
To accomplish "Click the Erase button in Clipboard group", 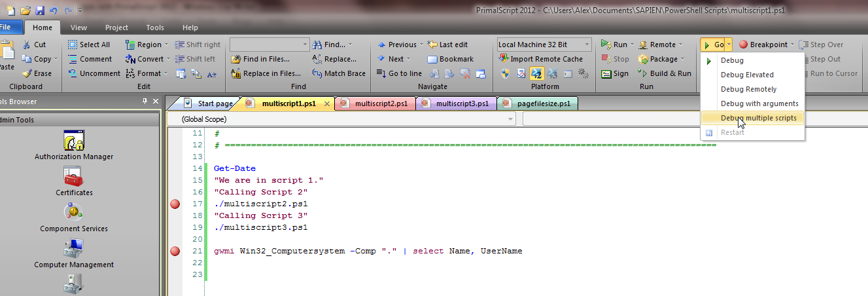I will pos(37,73).
